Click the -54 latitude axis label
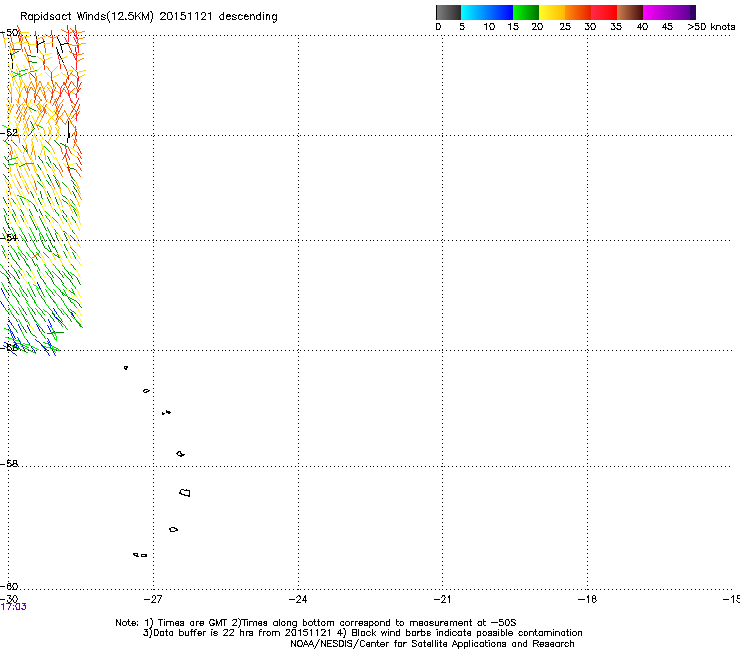The width and height of the screenshot is (740, 650). tap(9, 237)
